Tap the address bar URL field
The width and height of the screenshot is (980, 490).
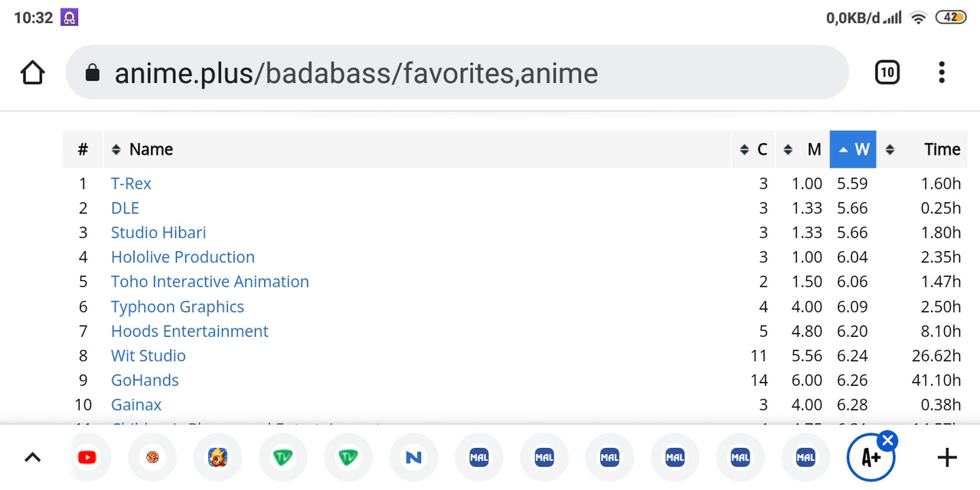tap(457, 73)
